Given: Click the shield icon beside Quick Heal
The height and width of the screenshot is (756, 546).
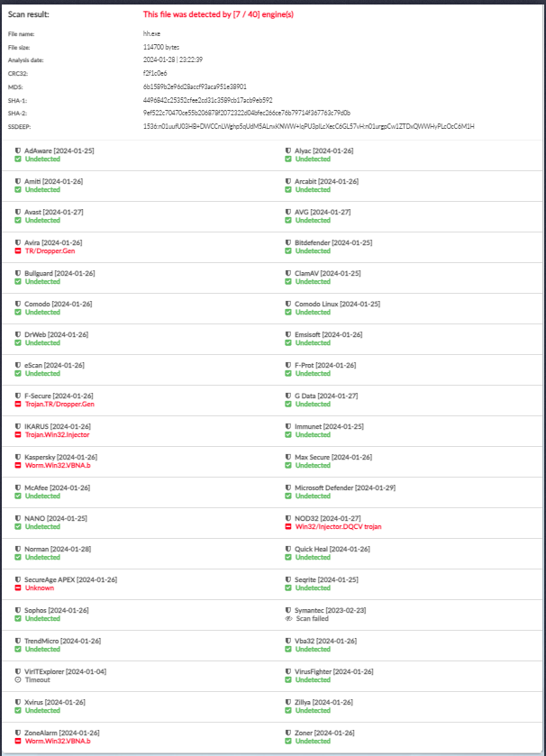Looking at the screenshot, I should point(288,549).
